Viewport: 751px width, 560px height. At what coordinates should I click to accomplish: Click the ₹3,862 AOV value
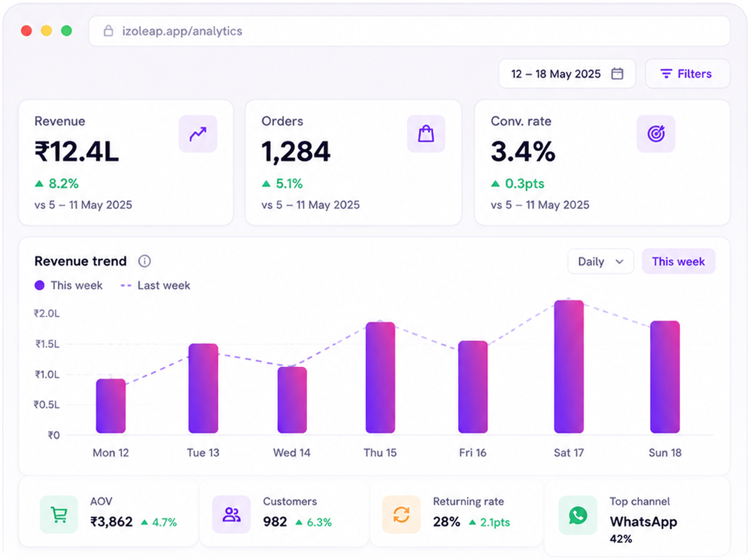tap(112, 522)
